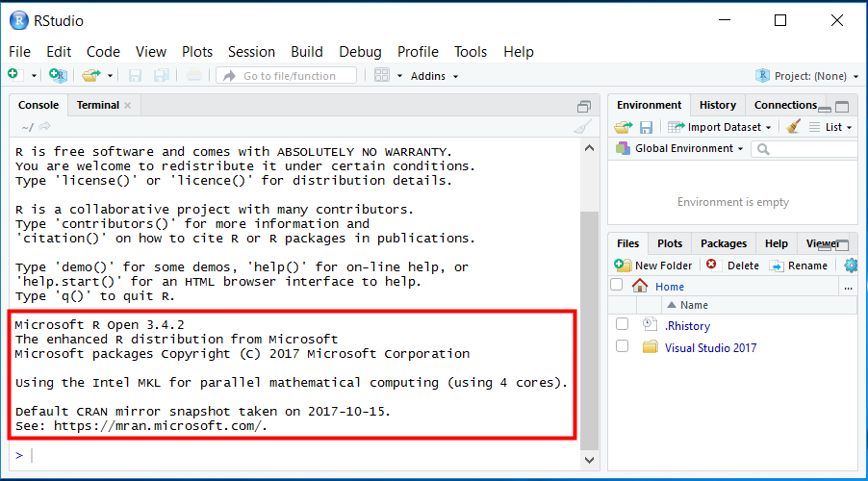Click the Delete button in Files

click(x=732, y=266)
